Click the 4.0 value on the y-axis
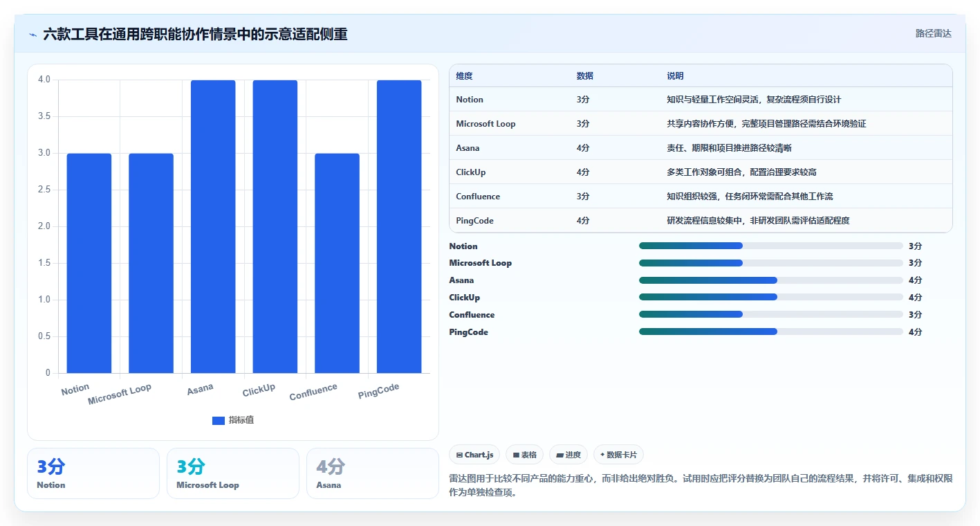The height and width of the screenshot is (526, 980). (x=44, y=80)
